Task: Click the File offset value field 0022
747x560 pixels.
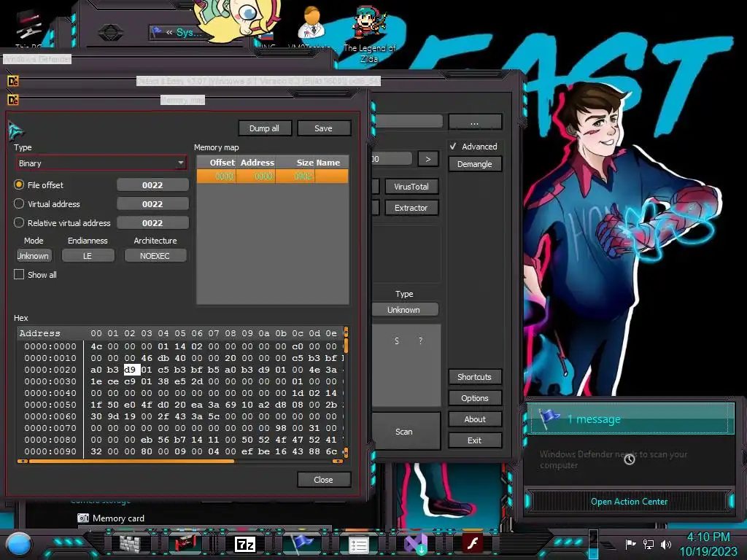Action: pos(152,185)
